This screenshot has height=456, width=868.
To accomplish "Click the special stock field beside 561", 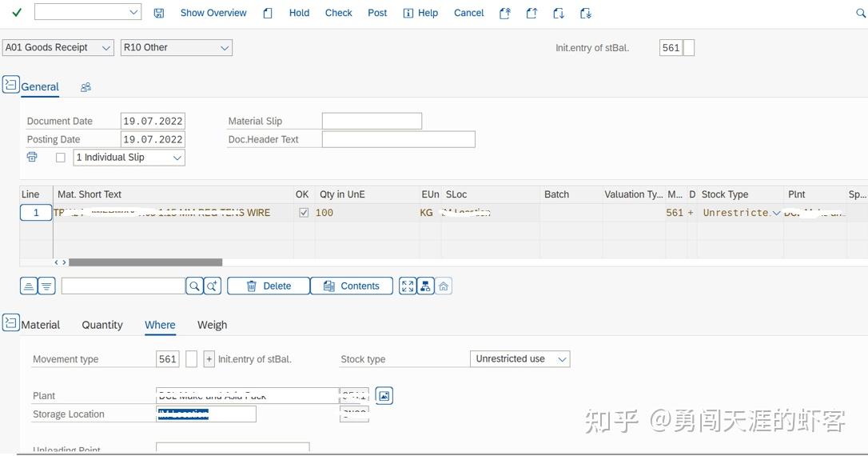I will tap(191, 359).
